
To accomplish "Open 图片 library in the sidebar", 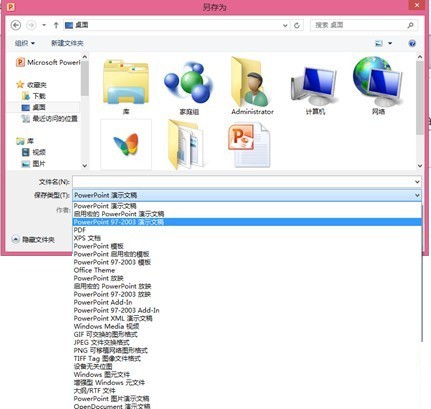I will [33, 164].
